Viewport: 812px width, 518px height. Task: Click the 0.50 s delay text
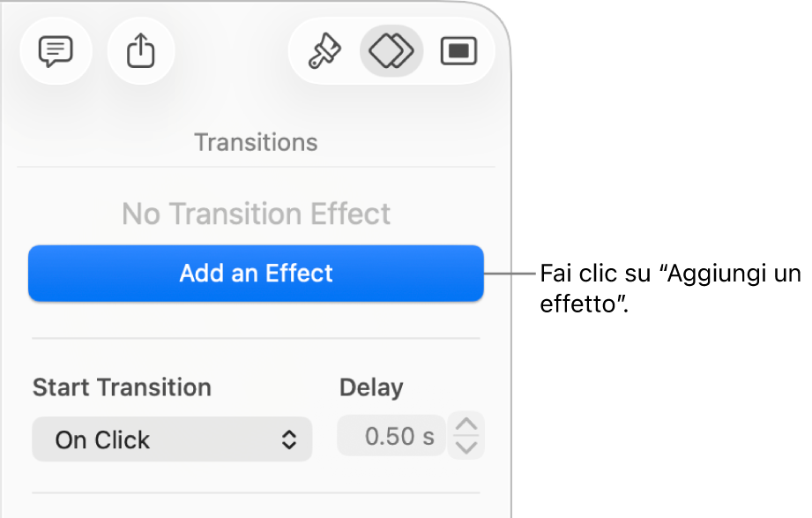tap(399, 436)
